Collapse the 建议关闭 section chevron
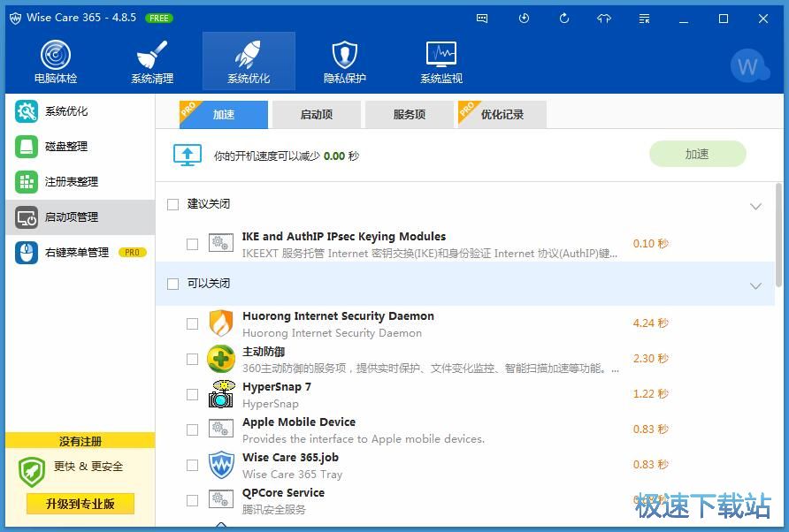The height and width of the screenshot is (532, 789). click(756, 205)
